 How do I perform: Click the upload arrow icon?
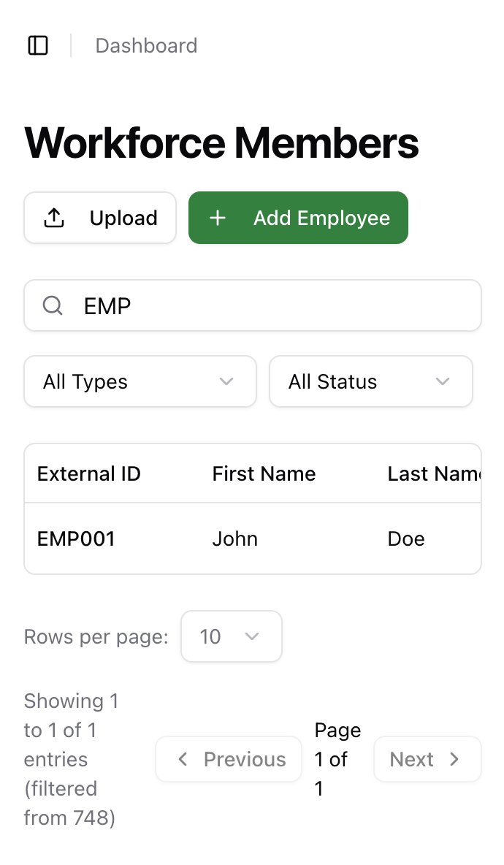[55, 218]
